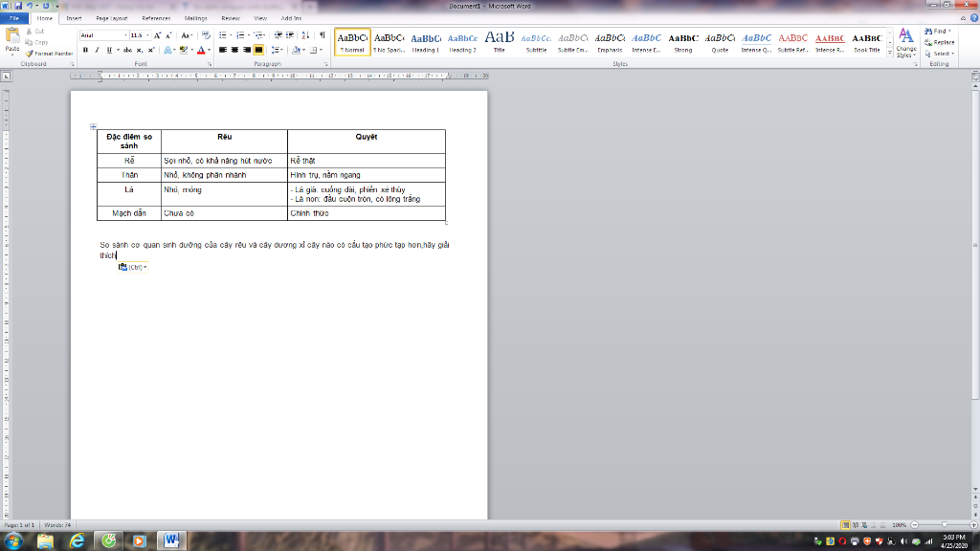Click the yellow Text Highlight Color button
The image size is (980, 551).
[183, 50]
